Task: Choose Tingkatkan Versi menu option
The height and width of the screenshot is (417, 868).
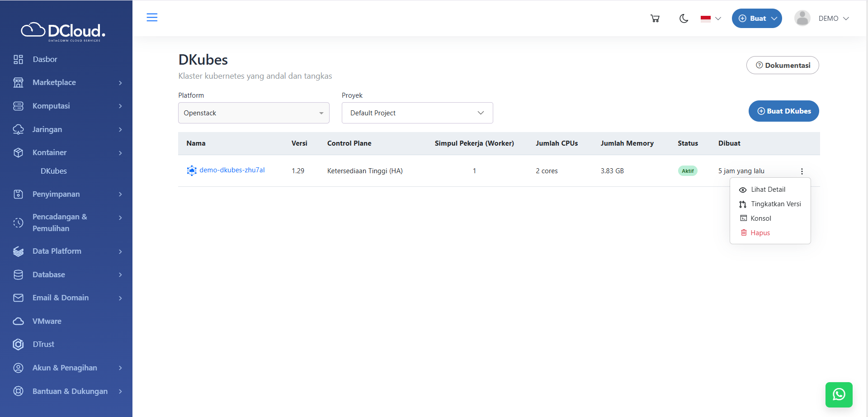Action: point(775,204)
